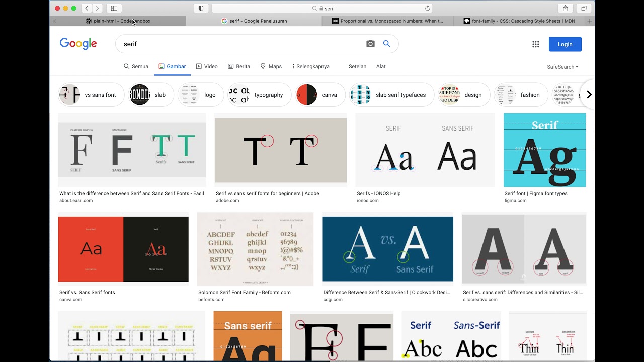Close the plain-html CodeSandbox tab

[54, 21]
